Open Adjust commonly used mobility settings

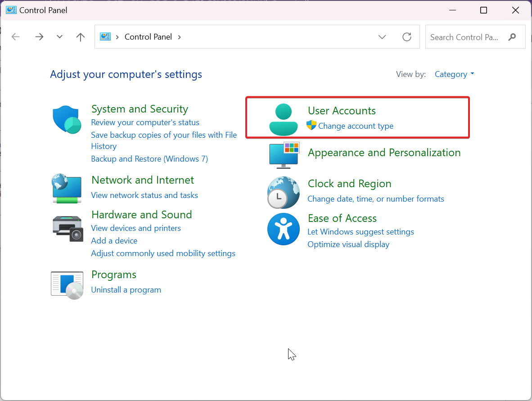pyautogui.click(x=163, y=253)
